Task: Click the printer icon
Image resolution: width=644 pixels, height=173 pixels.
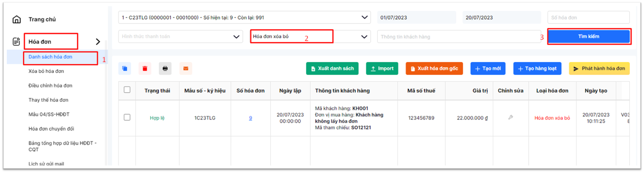Action: [x=165, y=69]
